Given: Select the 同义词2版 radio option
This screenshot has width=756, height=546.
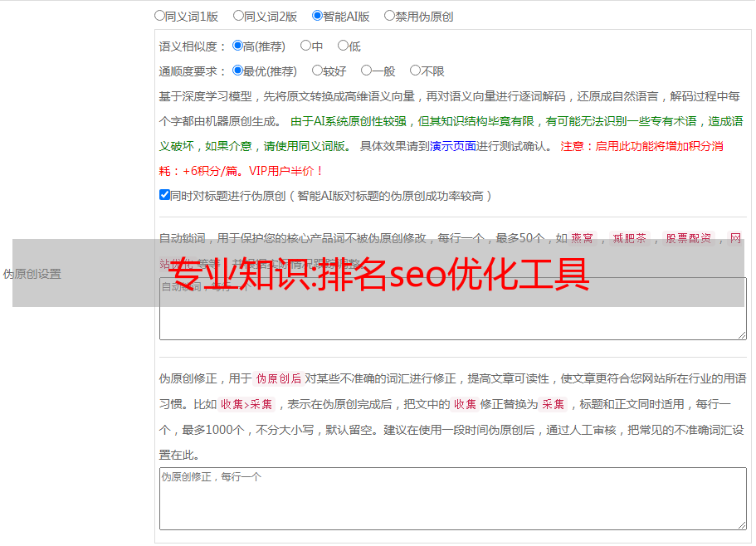Looking at the screenshot, I should (x=238, y=16).
